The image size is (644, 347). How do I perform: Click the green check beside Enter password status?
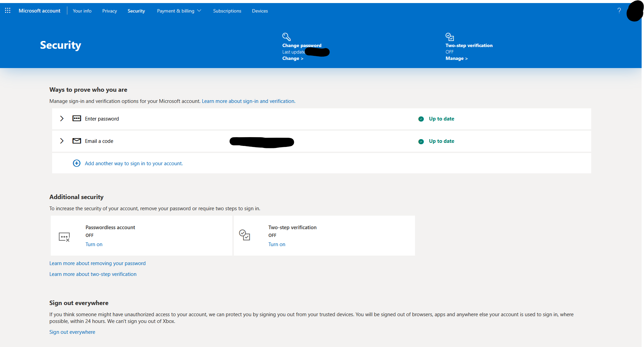click(x=421, y=119)
